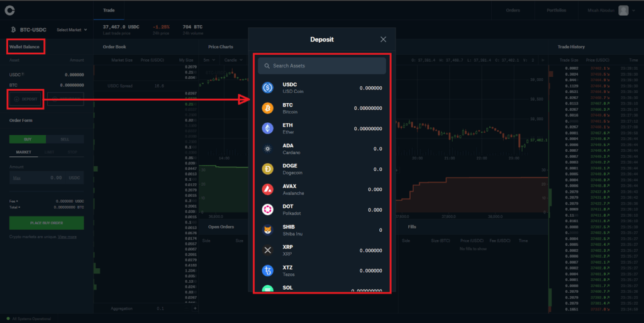This screenshot has height=323, width=644.
Task: Toggle order side to BUY
Action: point(28,139)
